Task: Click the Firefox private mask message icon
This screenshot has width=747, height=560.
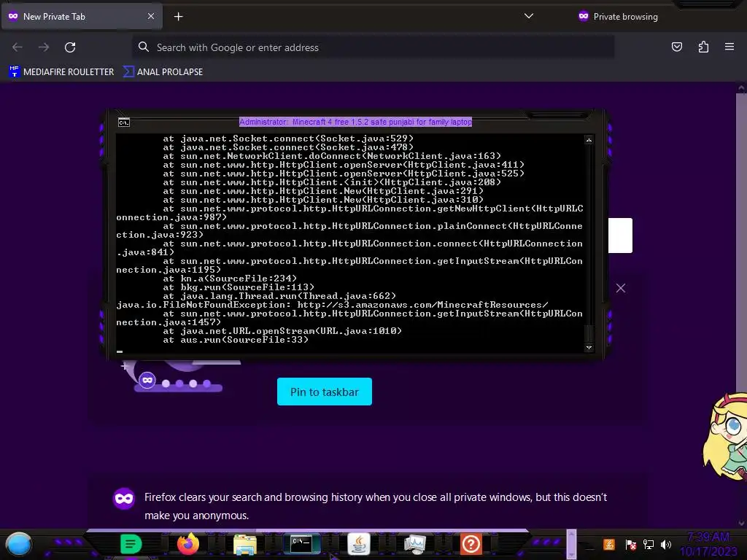Action: 124,499
